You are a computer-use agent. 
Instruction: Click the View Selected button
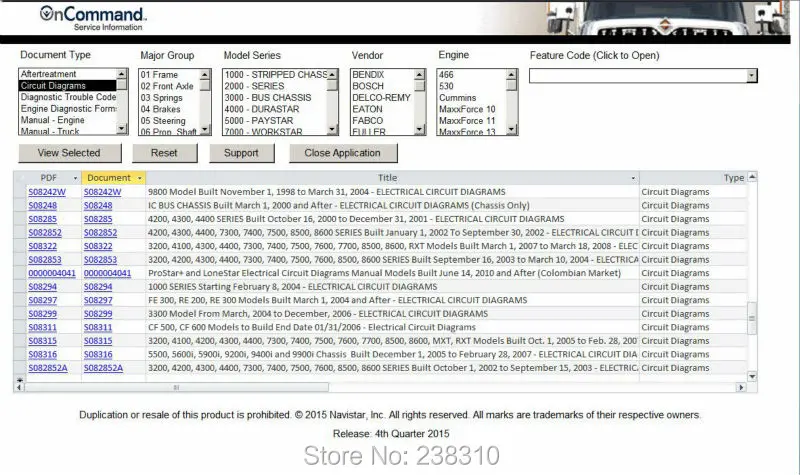click(x=70, y=153)
